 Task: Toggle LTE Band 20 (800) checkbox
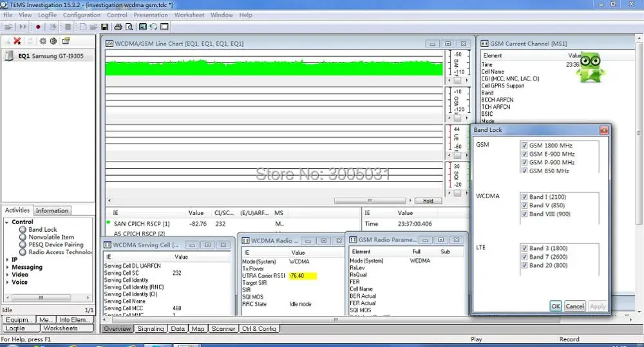[524, 265]
